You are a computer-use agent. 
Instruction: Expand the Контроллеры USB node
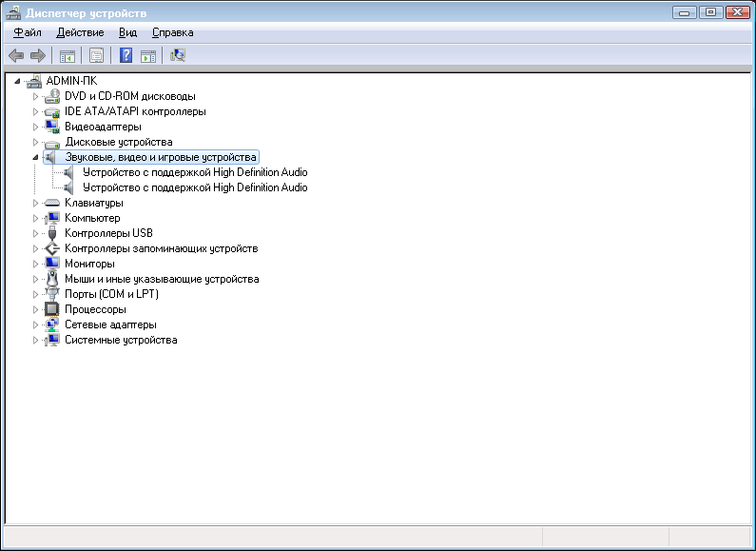point(35,233)
